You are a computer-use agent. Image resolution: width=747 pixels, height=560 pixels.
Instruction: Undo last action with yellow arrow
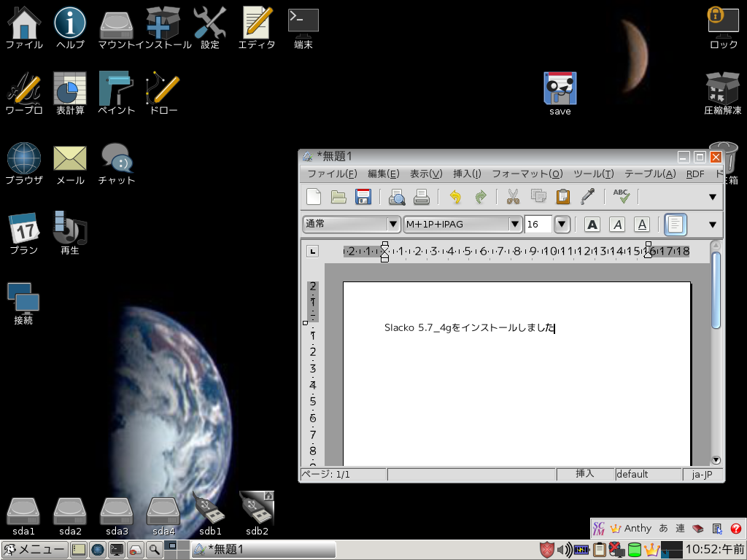455,196
